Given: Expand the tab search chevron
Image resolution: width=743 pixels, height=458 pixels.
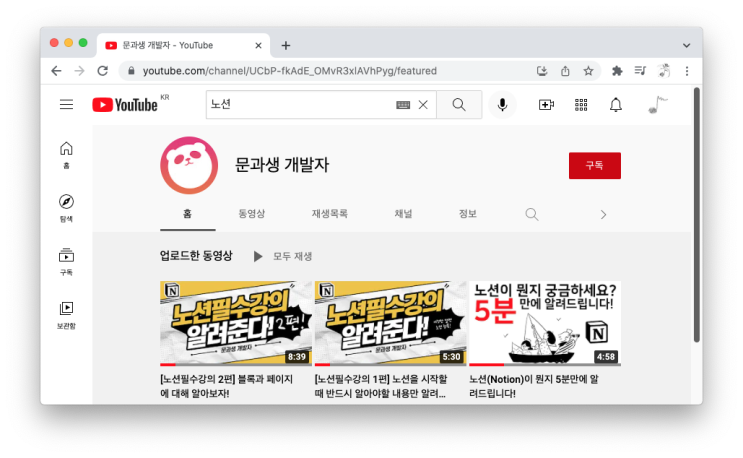Looking at the screenshot, I should [x=686, y=45].
